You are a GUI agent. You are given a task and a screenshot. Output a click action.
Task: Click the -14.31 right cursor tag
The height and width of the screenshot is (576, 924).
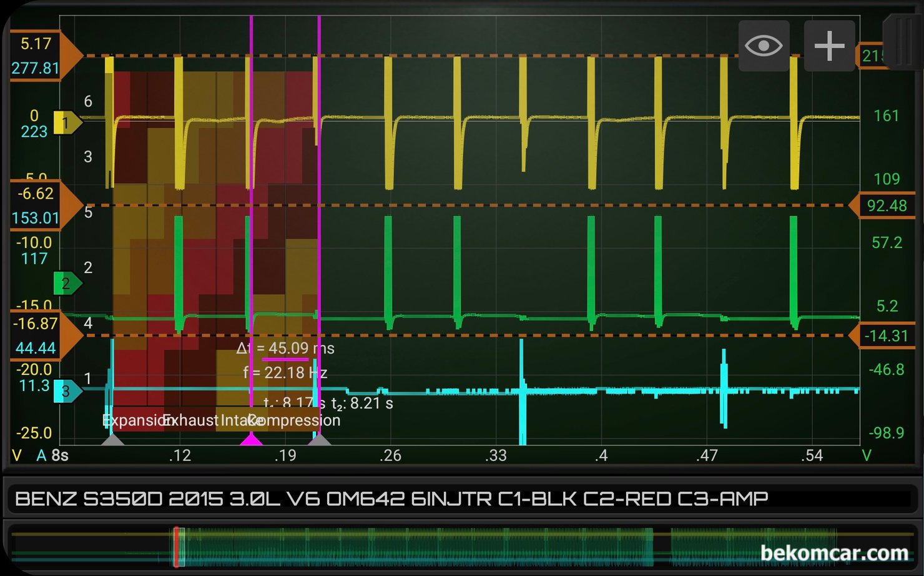tap(882, 335)
